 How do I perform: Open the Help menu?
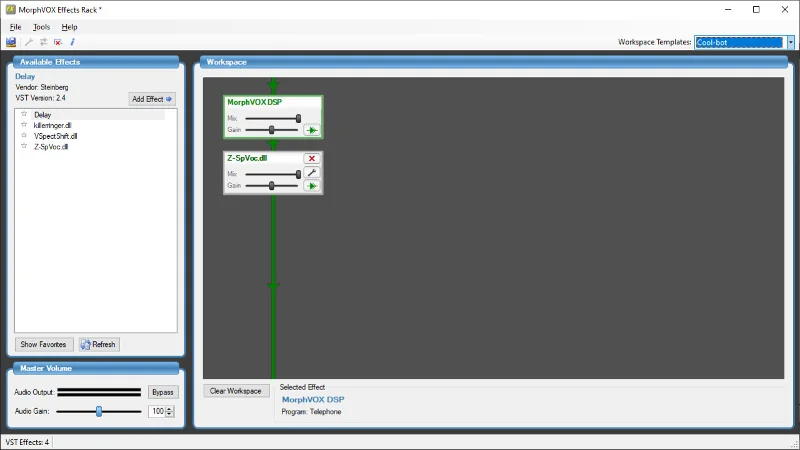coord(69,27)
